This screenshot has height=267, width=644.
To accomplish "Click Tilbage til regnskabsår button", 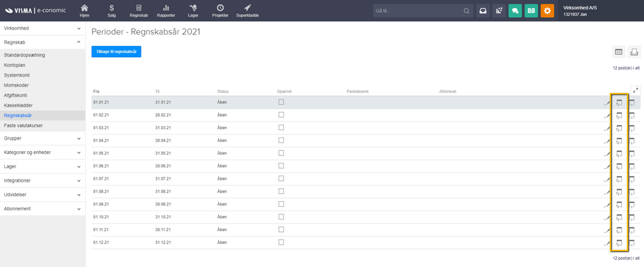I will (116, 52).
